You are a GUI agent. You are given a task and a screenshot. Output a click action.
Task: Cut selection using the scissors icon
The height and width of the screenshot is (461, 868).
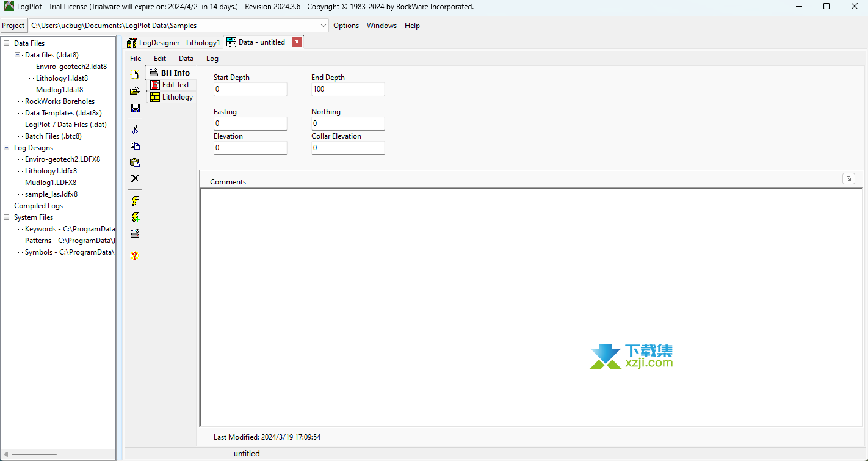[x=135, y=129]
